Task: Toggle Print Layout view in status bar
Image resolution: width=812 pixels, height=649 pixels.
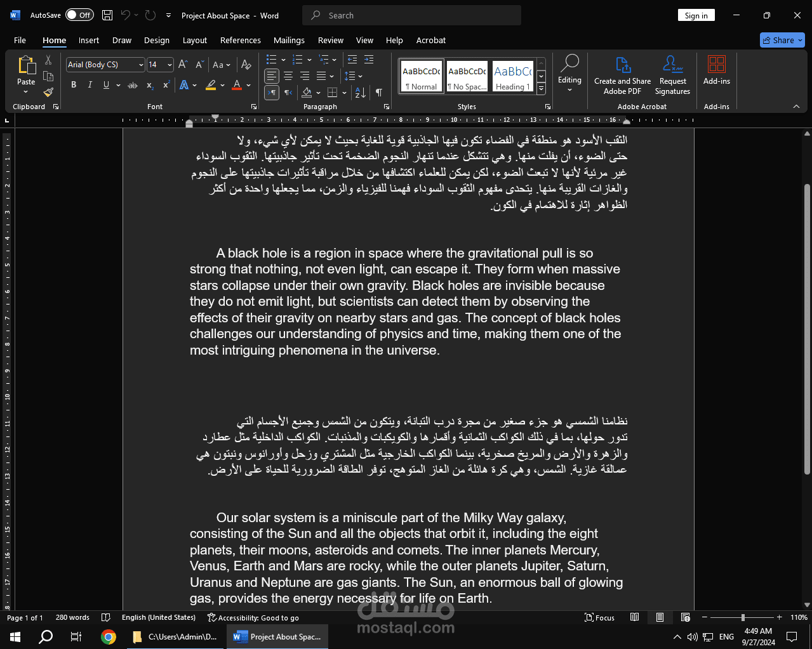Action: (660, 617)
